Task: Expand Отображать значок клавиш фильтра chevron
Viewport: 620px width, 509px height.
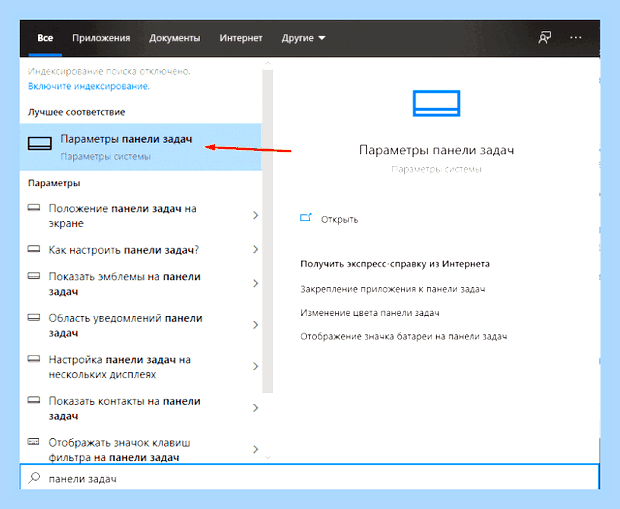Action: tap(255, 449)
